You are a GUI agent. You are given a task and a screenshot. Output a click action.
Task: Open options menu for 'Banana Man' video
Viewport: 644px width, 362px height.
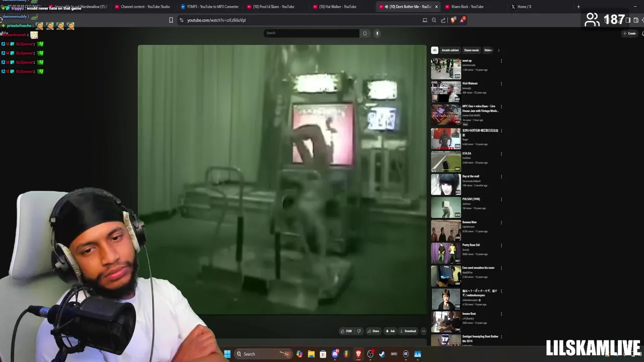point(501,223)
